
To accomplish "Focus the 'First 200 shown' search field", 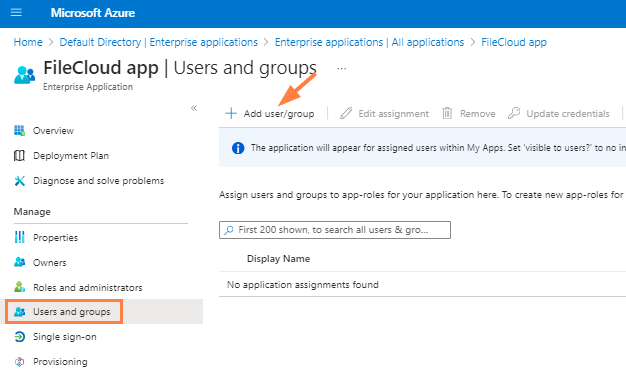I will click(335, 230).
